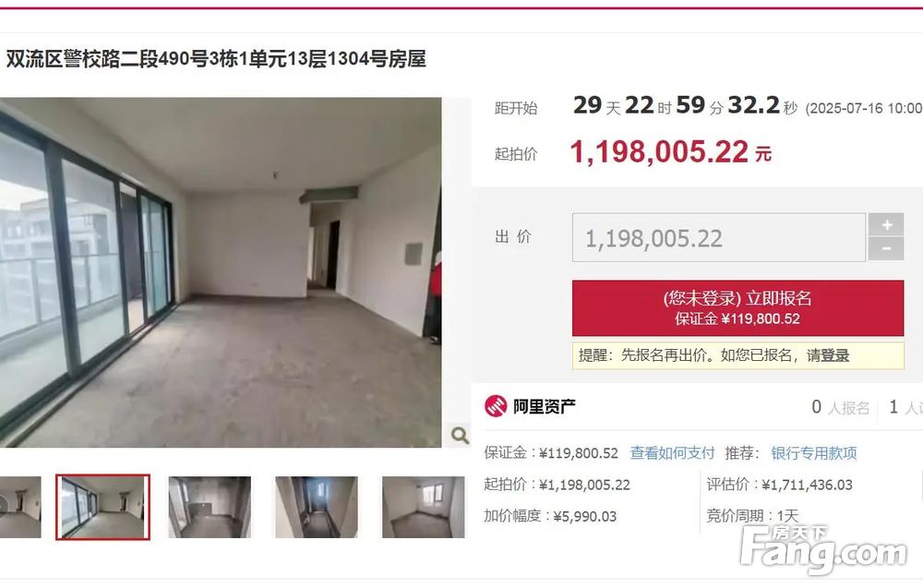
Task: Click the main living room photo
Action: tap(221, 272)
